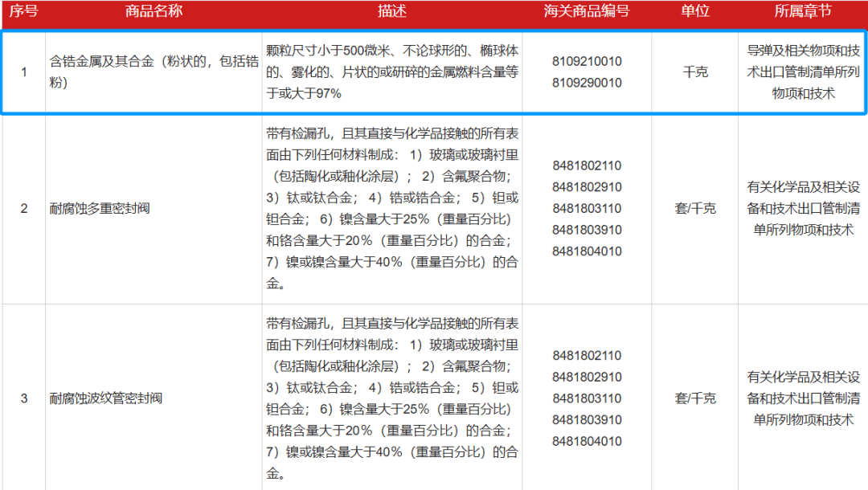Select the 耐腐蚀波纹管密封阀 product name
Screen dimensions: 868x490
coord(105,398)
